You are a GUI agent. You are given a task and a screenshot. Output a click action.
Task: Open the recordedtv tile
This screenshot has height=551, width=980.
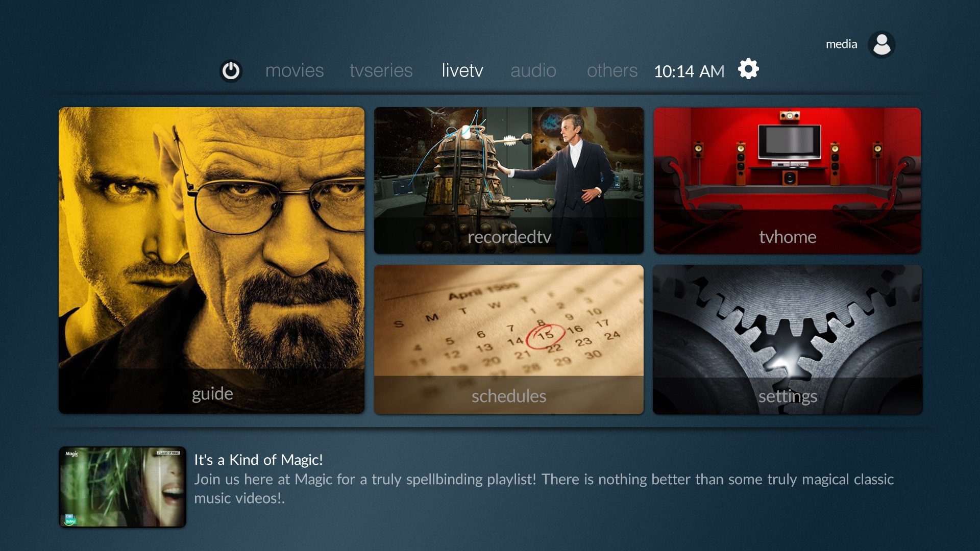[x=509, y=180]
